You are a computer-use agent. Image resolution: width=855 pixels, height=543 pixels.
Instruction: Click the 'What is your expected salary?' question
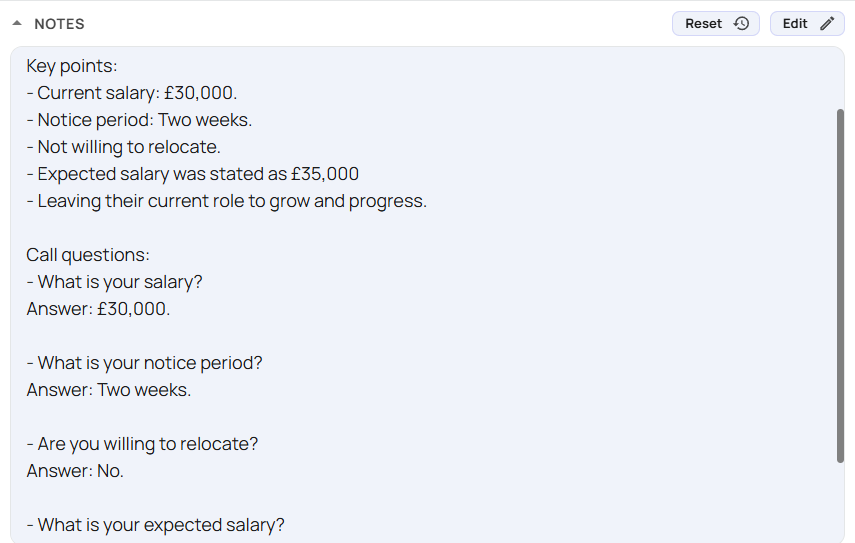(155, 525)
